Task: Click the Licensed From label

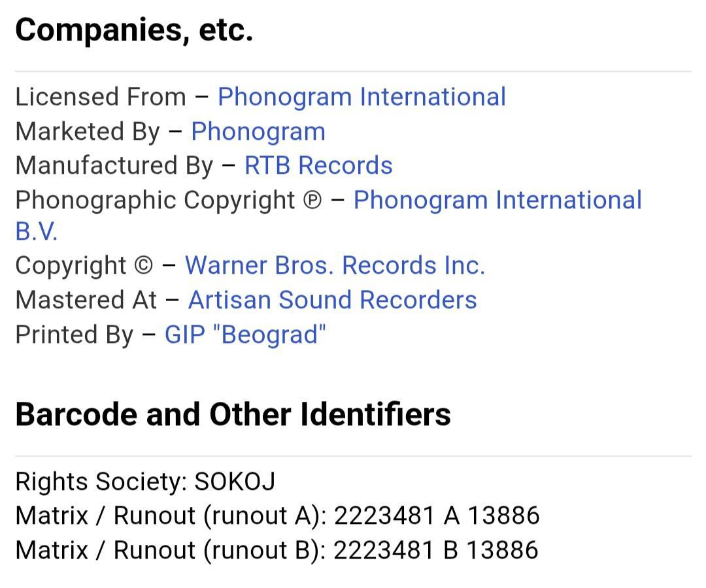Action: pos(101,97)
